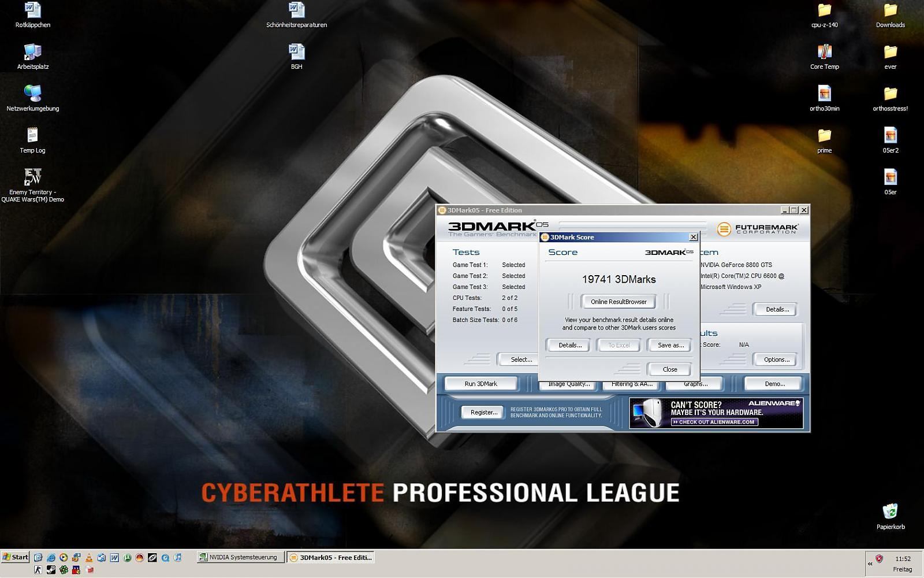The image size is (924, 578).
Task: Click the security shield tray icon
Action: (x=879, y=559)
